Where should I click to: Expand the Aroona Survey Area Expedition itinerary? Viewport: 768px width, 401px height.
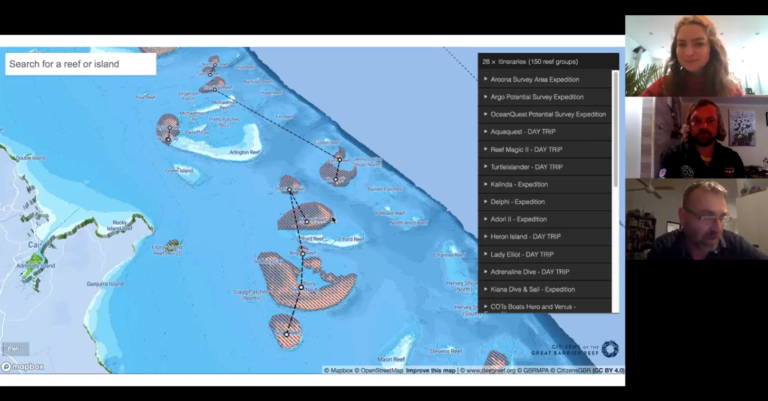[546, 79]
